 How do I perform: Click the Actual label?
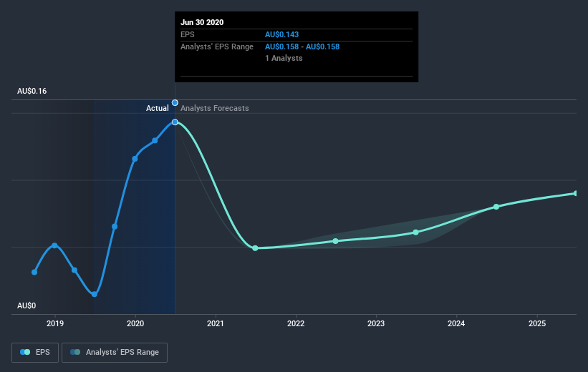point(157,108)
